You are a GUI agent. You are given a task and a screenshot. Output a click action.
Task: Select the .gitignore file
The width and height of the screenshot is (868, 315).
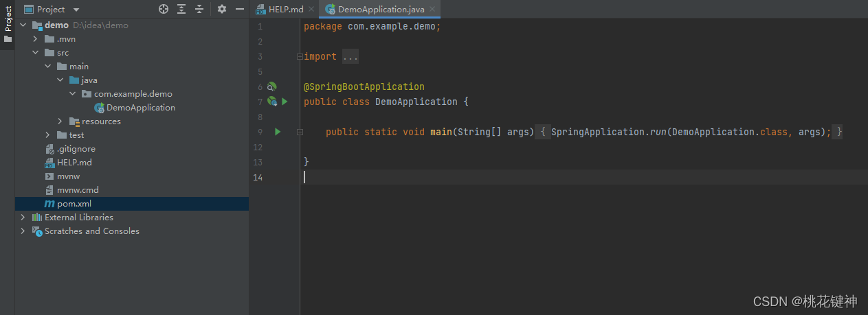pos(76,149)
